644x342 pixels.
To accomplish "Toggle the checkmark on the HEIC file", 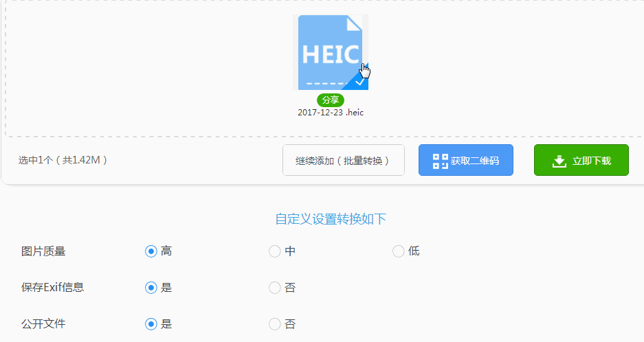I will pyautogui.click(x=360, y=82).
